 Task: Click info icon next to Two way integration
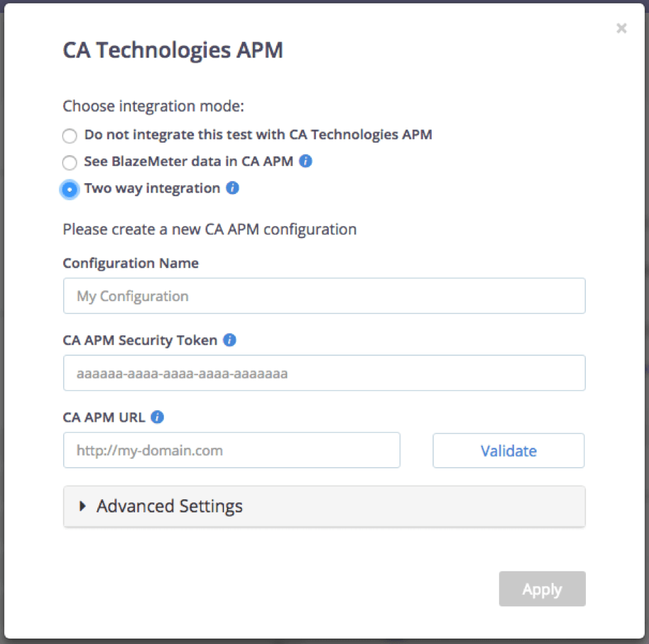[x=232, y=188]
